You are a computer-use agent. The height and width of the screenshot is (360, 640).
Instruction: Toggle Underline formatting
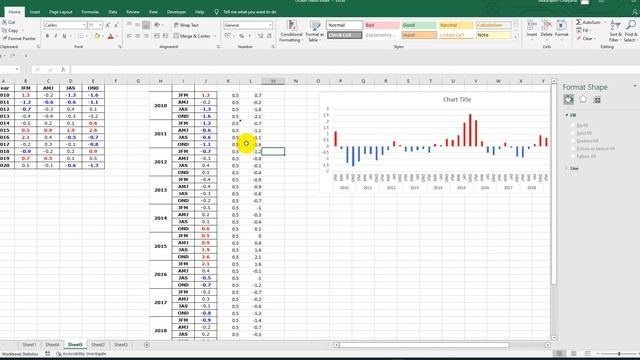coord(64,36)
